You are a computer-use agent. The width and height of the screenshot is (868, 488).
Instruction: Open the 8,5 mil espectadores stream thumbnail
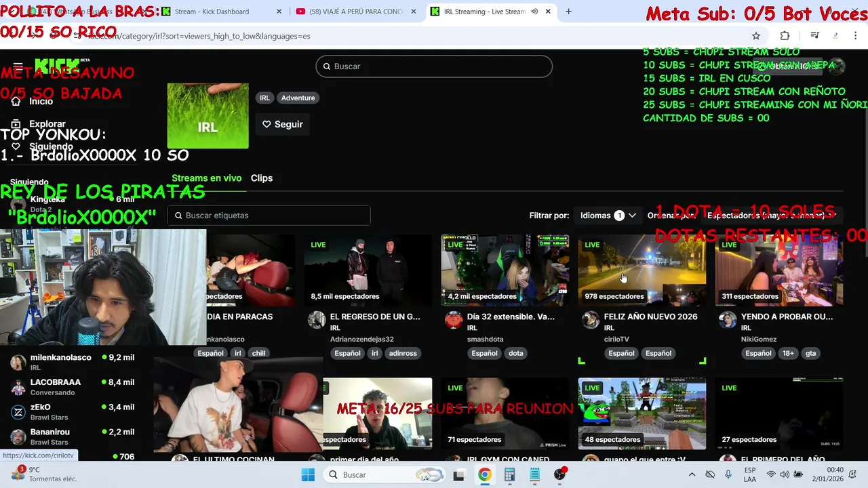(368, 270)
